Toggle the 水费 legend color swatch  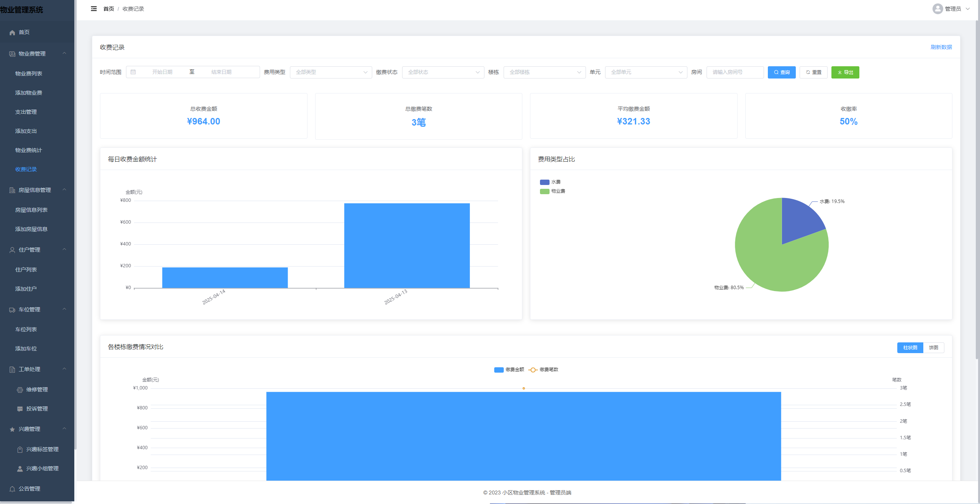tap(544, 182)
